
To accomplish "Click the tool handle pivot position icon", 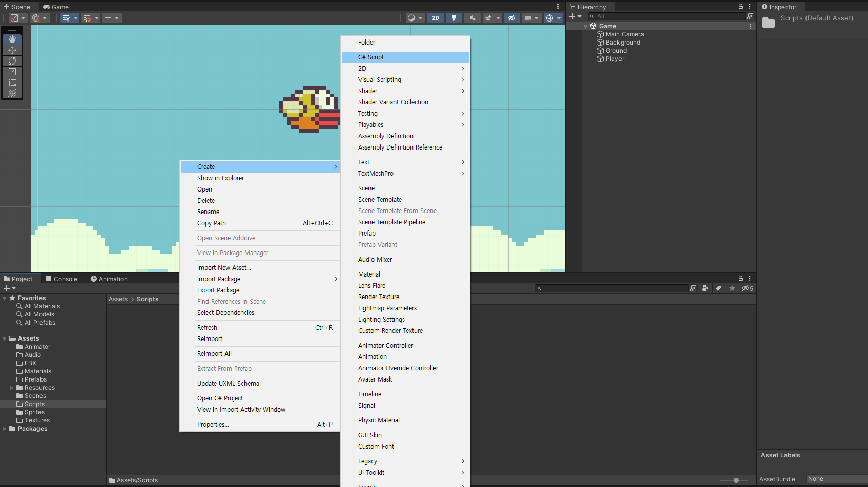I will pyautogui.click(x=14, y=18).
